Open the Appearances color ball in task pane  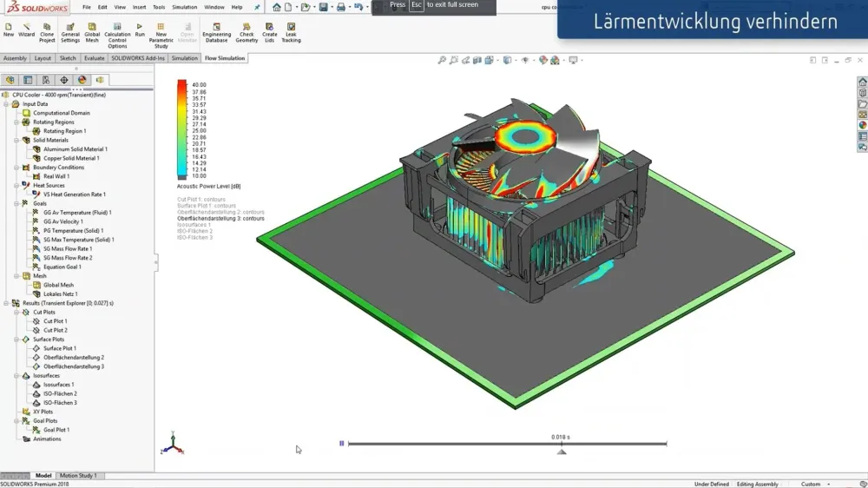point(863,125)
